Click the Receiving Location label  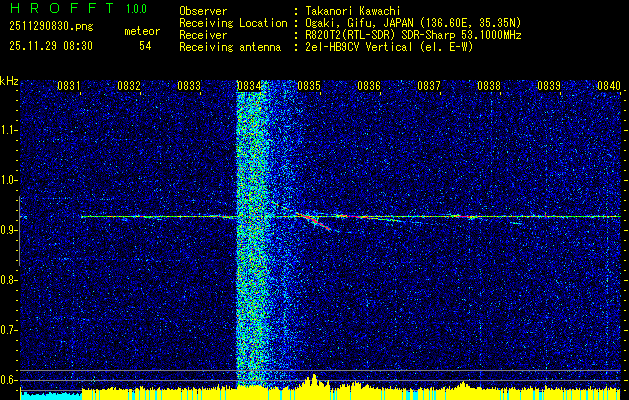[233, 23]
